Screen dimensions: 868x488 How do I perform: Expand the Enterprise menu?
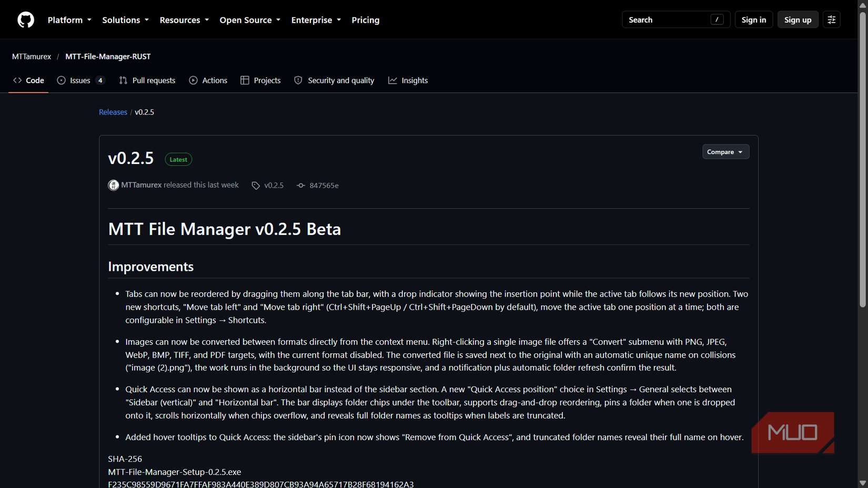coord(316,20)
